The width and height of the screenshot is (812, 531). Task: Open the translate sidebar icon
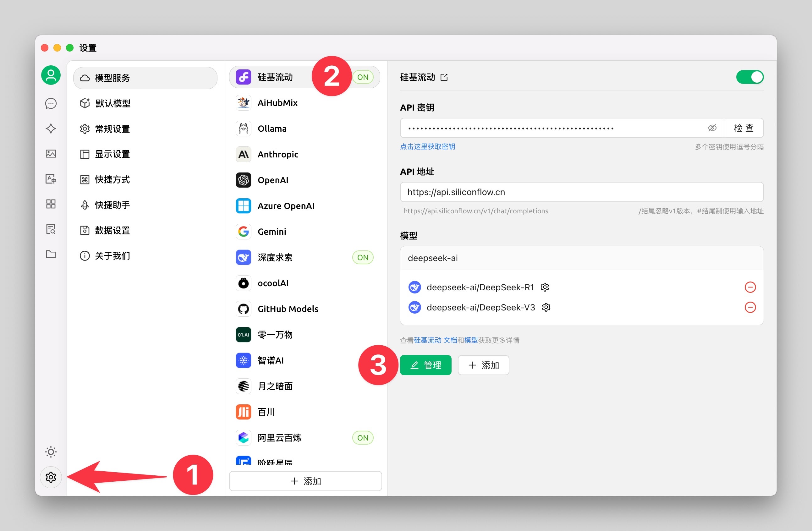[x=51, y=179]
